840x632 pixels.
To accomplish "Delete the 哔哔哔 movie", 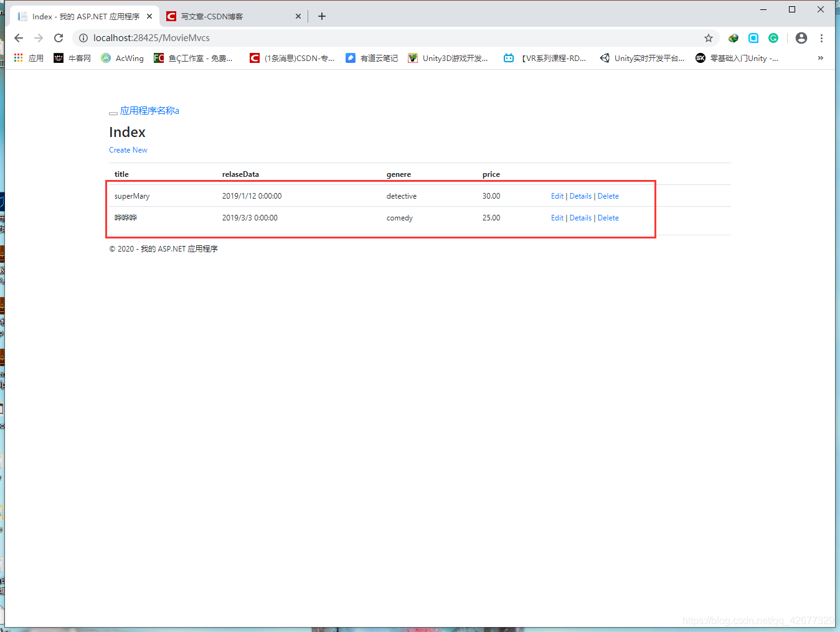I will pyautogui.click(x=608, y=218).
